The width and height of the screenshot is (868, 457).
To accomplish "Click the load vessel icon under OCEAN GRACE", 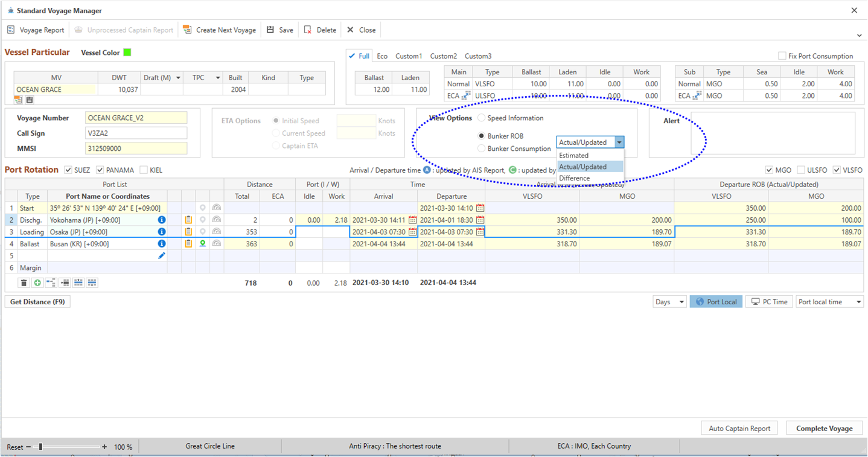I will tap(19, 100).
